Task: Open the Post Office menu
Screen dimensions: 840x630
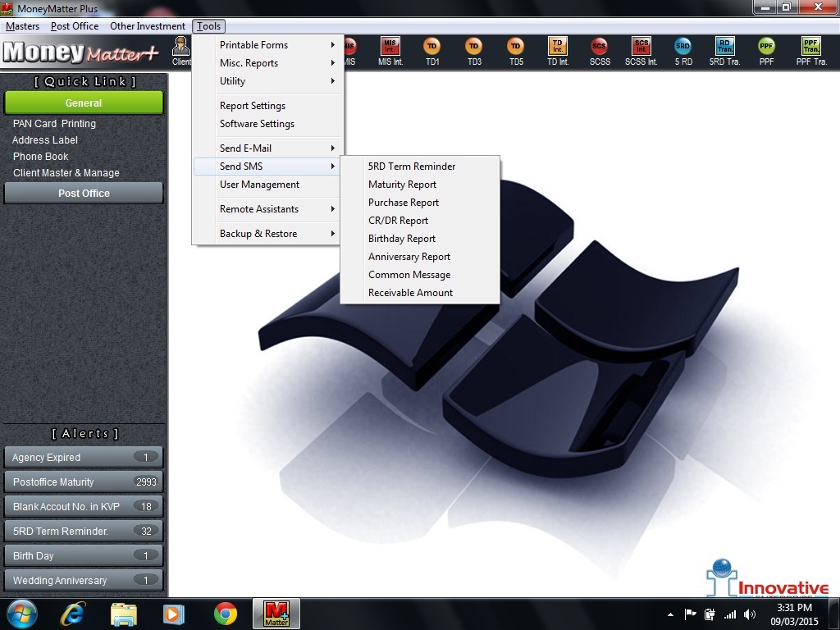Action: (x=75, y=26)
